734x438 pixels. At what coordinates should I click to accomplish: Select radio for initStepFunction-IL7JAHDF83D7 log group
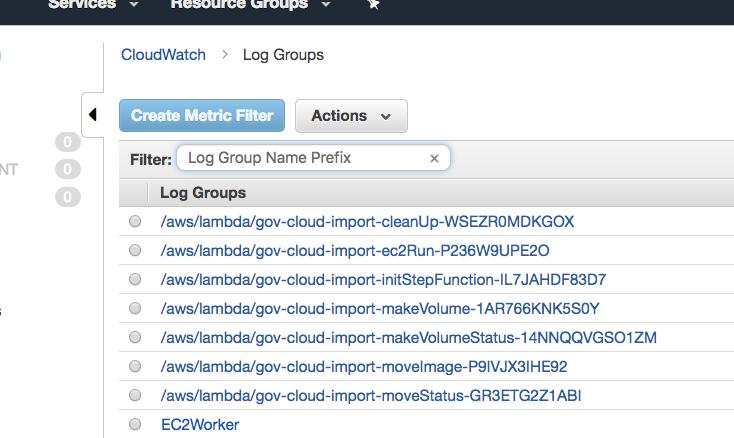point(135,279)
